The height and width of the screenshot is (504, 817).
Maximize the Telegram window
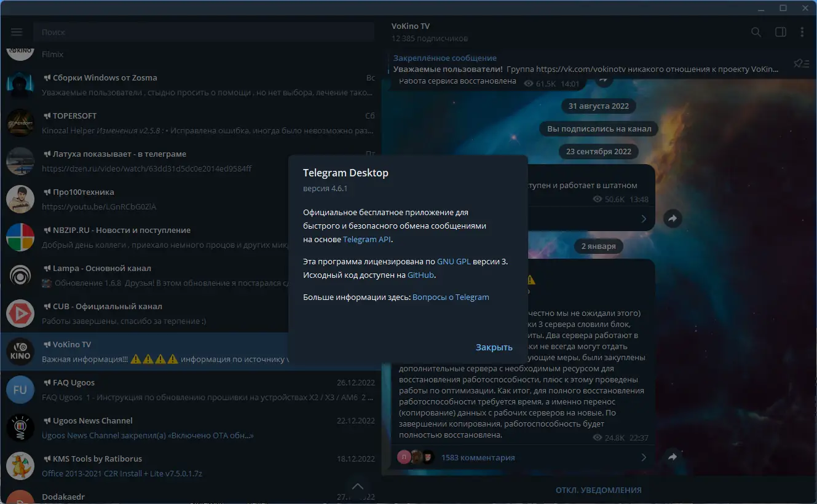coord(783,8)
